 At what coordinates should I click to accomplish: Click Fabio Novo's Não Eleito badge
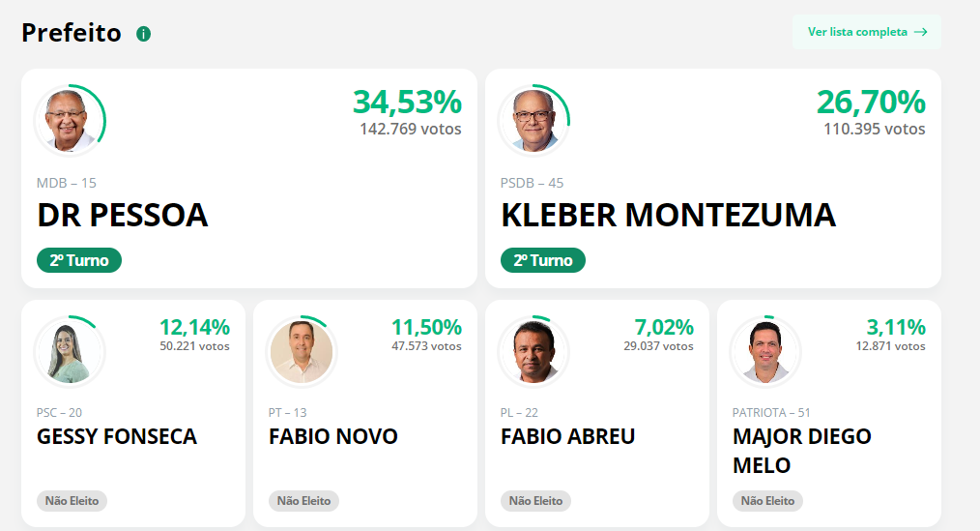tap(303, 501)
